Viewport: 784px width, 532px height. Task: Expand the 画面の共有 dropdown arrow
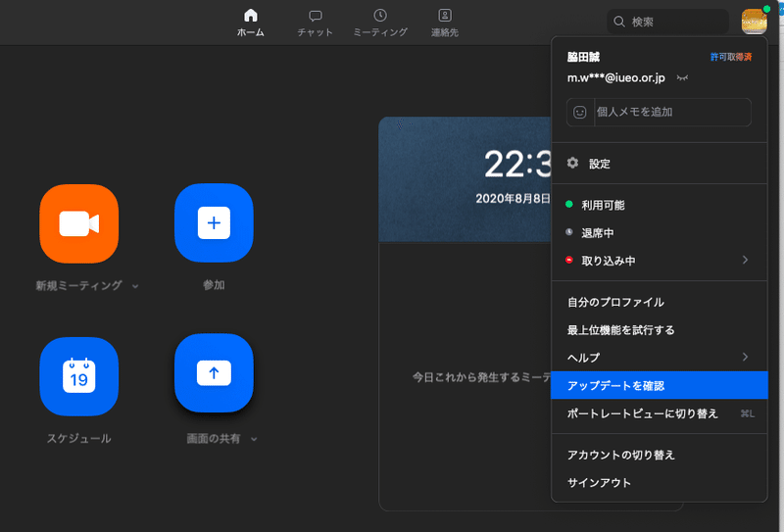254,439
